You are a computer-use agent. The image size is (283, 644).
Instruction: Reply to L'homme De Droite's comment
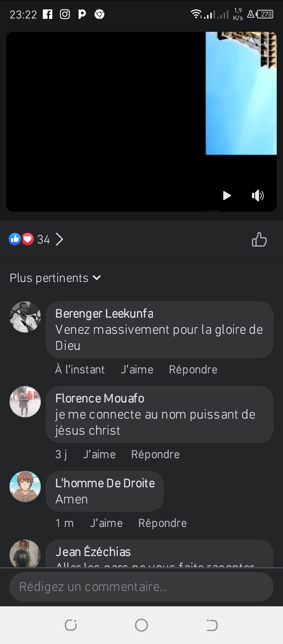[x=162, y=523]
